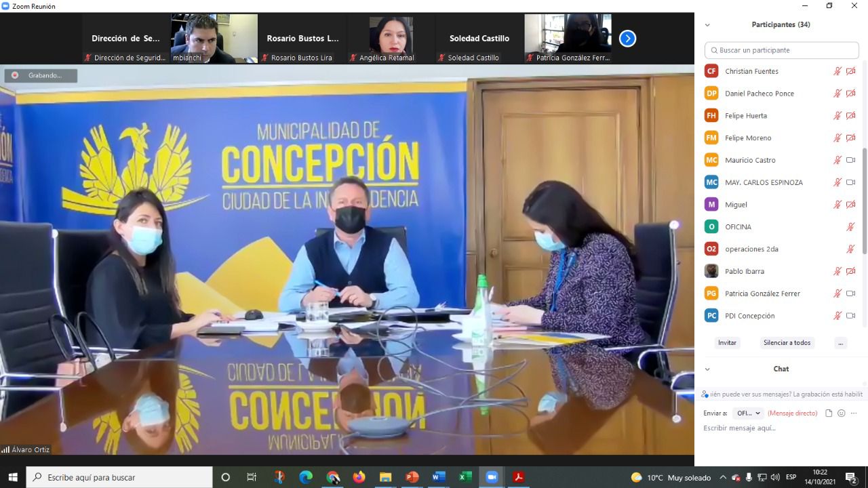
Task: Toggle Christian Fuentes microphone icon
Action: [837, 71]
